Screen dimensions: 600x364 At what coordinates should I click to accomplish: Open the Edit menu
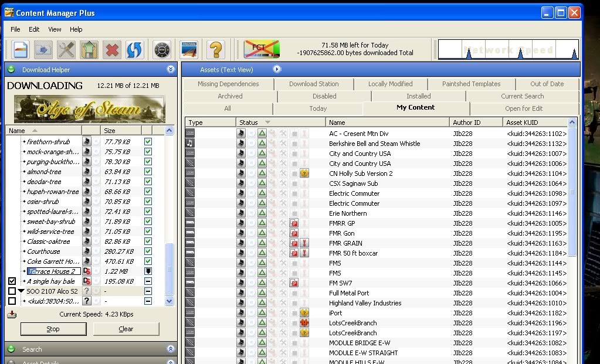pos(34,29)
